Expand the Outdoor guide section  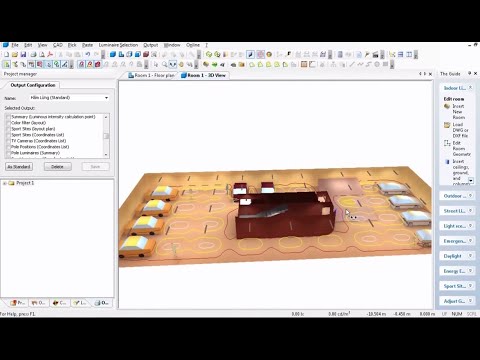tap(470, 196)
